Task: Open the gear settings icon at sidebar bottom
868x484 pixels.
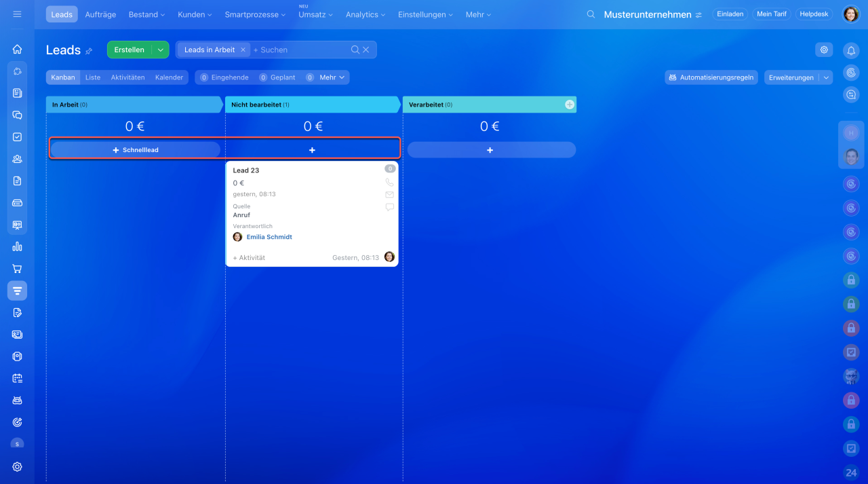Action: (x=17, y=466)
